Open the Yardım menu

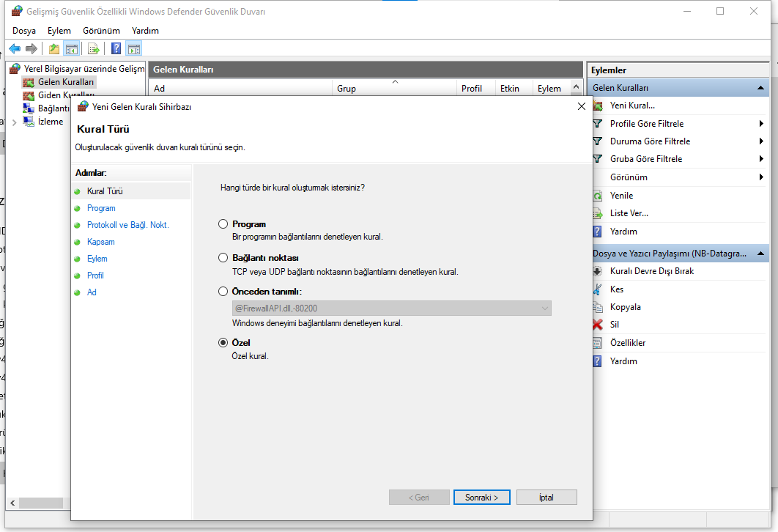click(145, 31)
